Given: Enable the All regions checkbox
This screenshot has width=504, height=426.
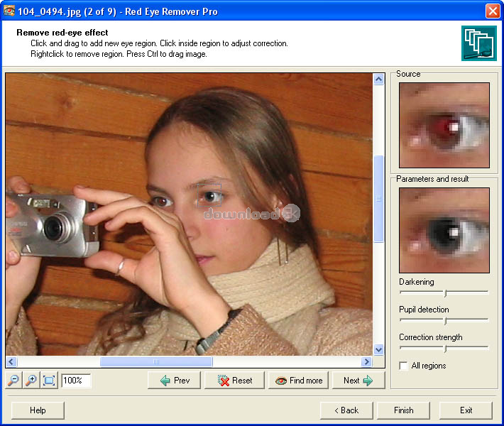Looking at the screenshot, I should tap(403, 366).
